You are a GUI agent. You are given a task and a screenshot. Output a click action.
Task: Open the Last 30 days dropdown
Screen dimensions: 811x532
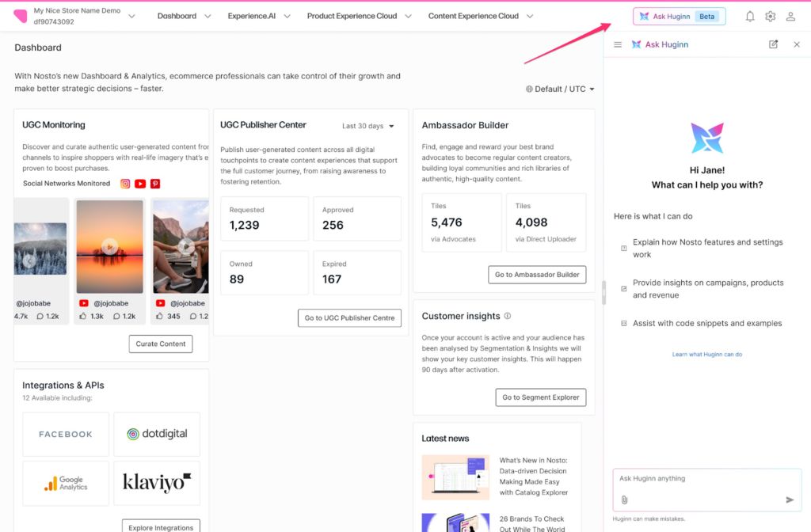[x=368, y=126]
